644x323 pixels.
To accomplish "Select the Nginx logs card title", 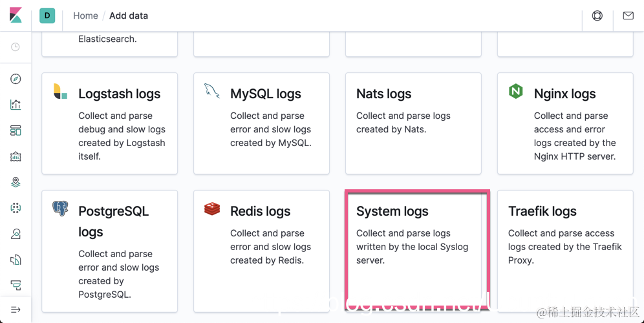I will click(x=564, y=94).
